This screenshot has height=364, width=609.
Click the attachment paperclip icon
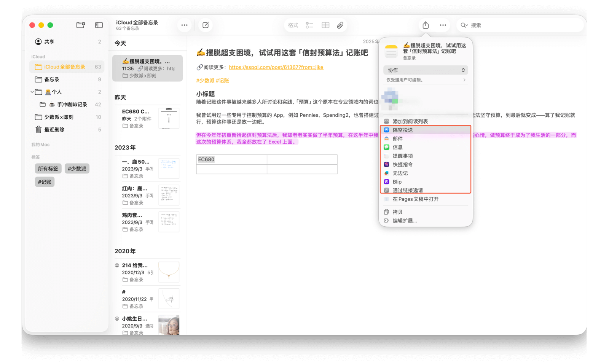(340, 25)
